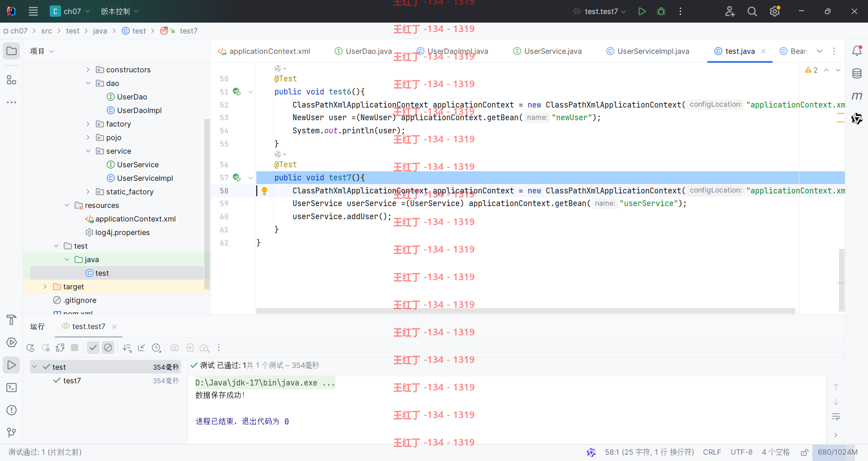Open the Run tool window icon

click(x=12, y=365)
